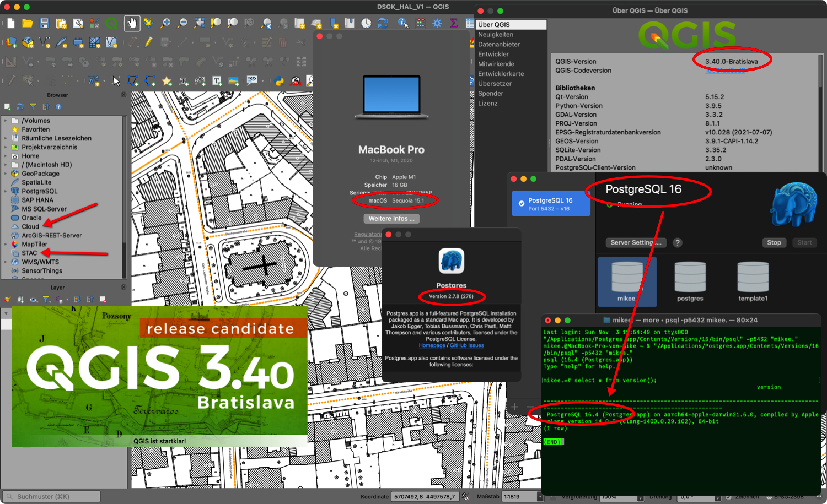Open the Python console icon
This screenshot has width=827, height=504.
click(279, 82)
